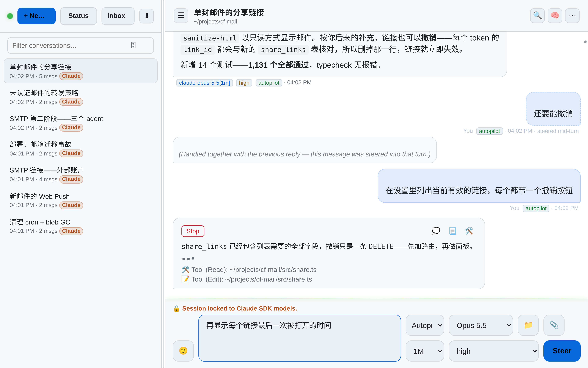Click the claude-opus-5-5[1m] model tag
The height and width of the screenshot is (368, 588).
pos(204,83)
